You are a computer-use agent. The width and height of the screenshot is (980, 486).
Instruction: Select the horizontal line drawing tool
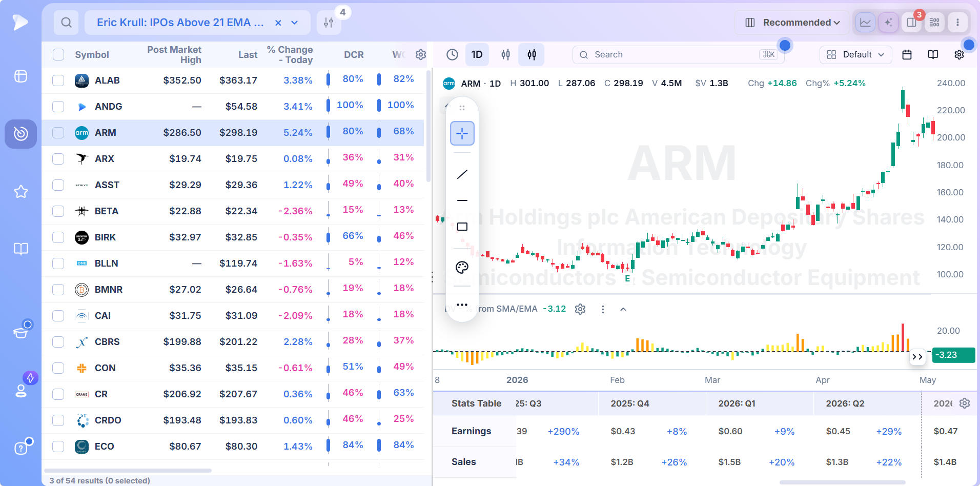pyautogui.click(x=462, y=200)
